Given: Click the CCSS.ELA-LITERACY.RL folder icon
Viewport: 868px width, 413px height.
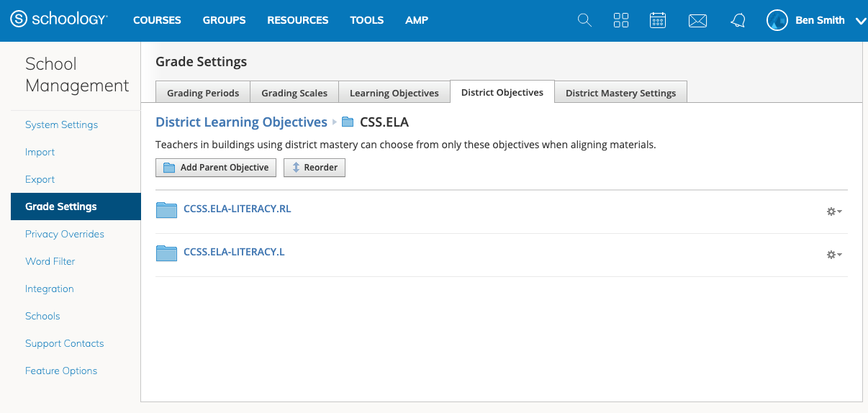Looking at the screenshot, I should tap(166, 209).
